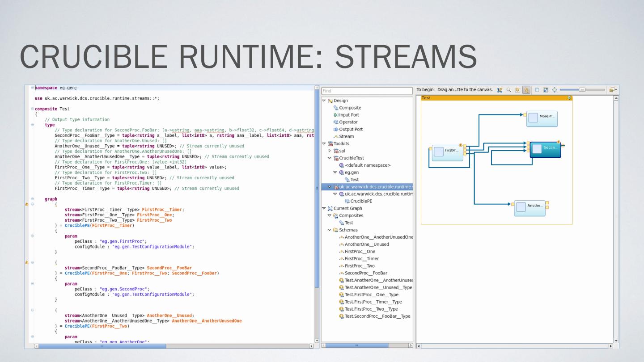Select the Input Port palette item

(348, 115)
